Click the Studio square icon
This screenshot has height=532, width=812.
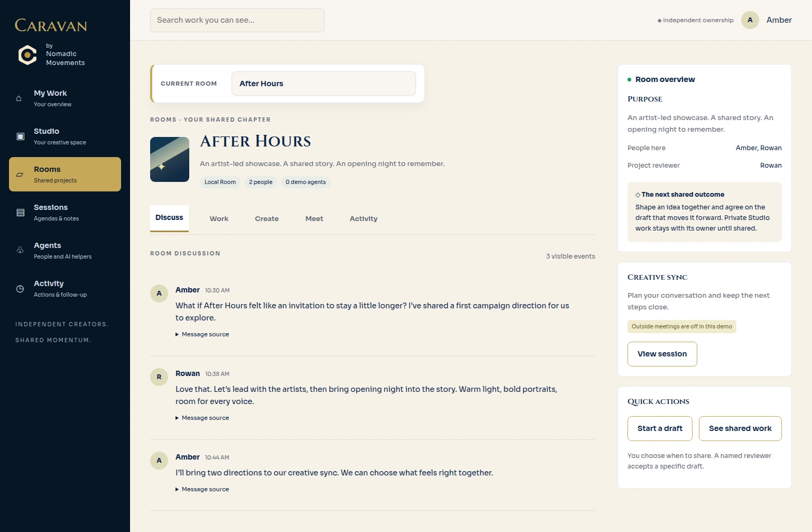20,136
